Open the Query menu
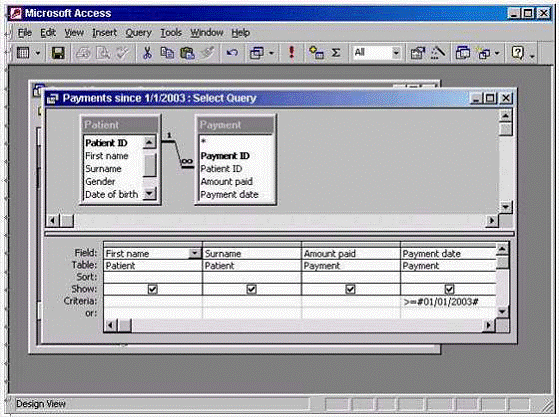Screen dimensions: 559x417 [138, 33]
